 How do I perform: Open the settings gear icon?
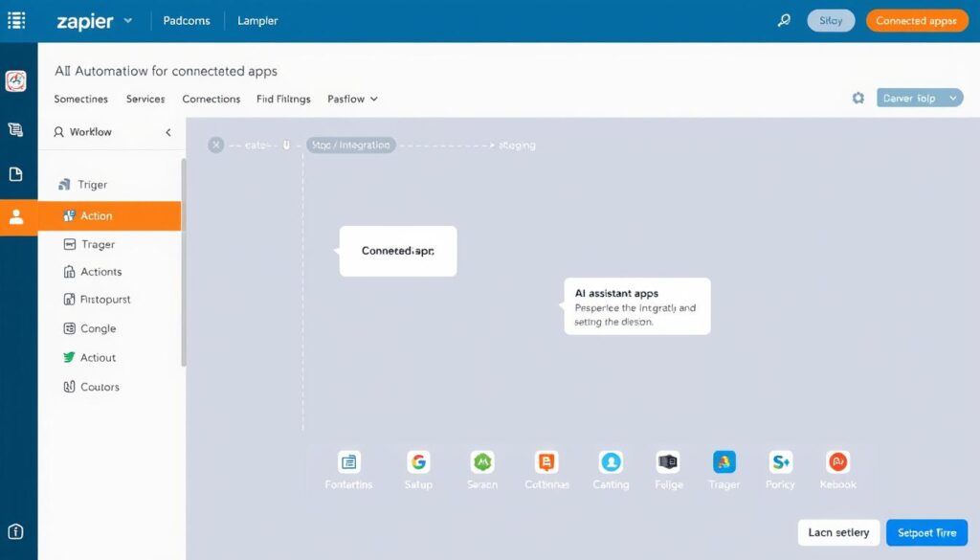click(x=858, y=97)
